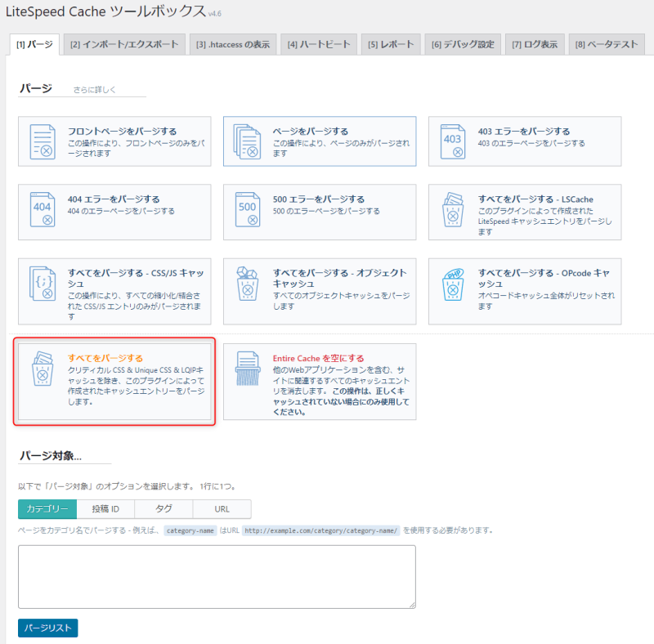Click the 404 error purge icon
The height and width of the screenshot is (644, 654).
point(42,209)
